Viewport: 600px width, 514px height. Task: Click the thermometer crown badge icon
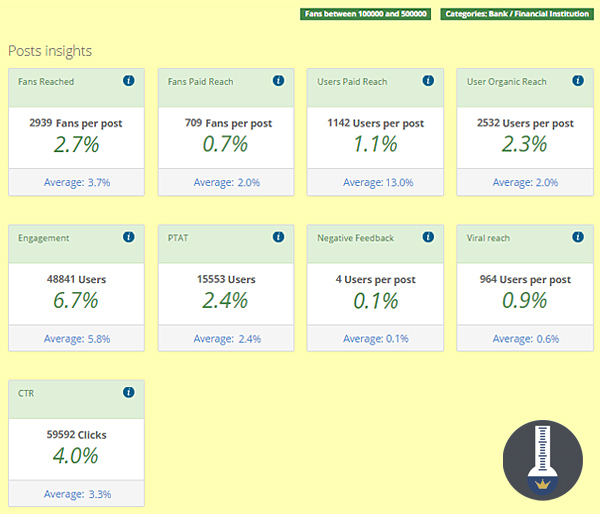pyautogui.click(x=543, y=460)
